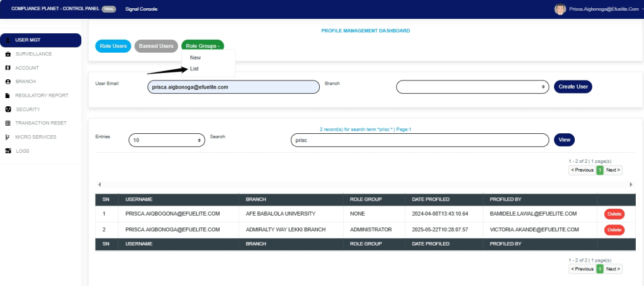
Task: Click the Account map icon in sidebar
Action: coord(8,68)
